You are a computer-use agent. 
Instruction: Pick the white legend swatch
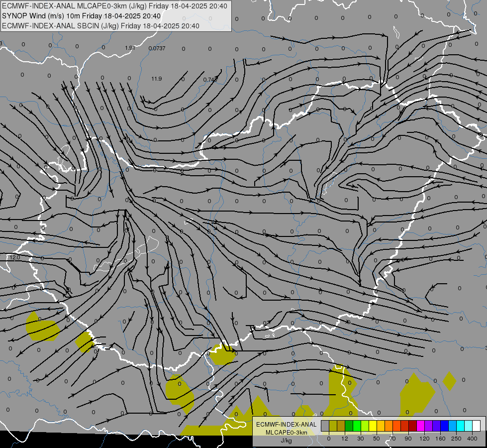pos(477,426)
